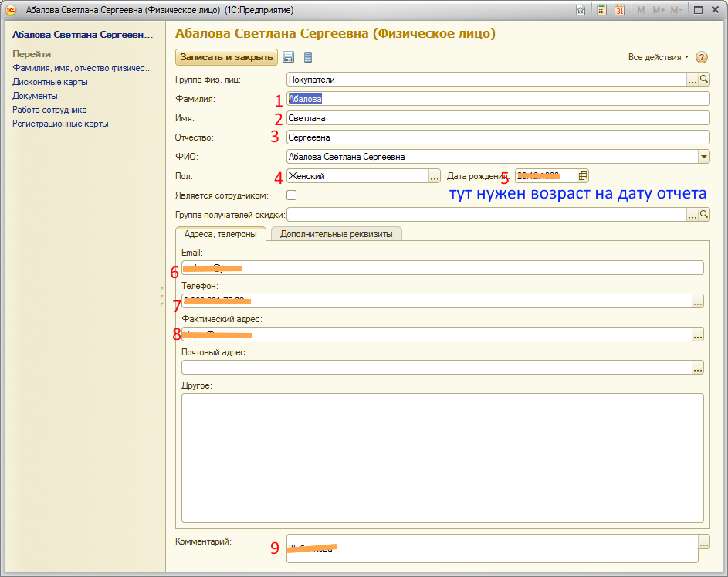Click the Записать и закрыть button

click(227, 57)
